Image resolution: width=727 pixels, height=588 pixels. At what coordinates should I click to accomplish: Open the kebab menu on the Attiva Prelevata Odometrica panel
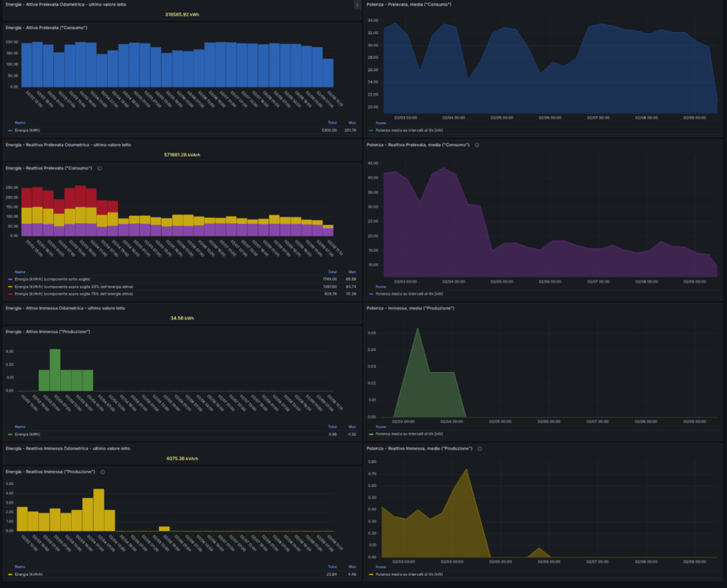(357, 5)
